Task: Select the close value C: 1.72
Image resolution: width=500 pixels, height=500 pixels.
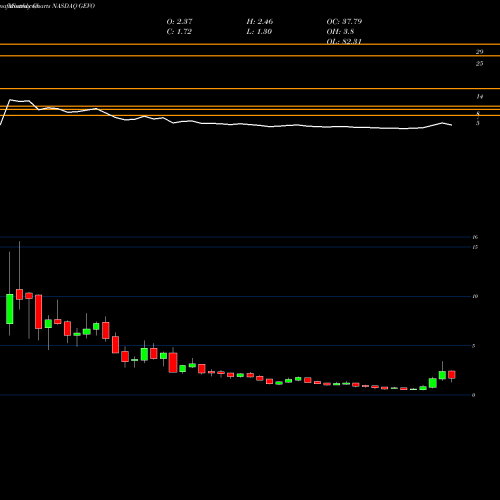Action: click(179, 32)
